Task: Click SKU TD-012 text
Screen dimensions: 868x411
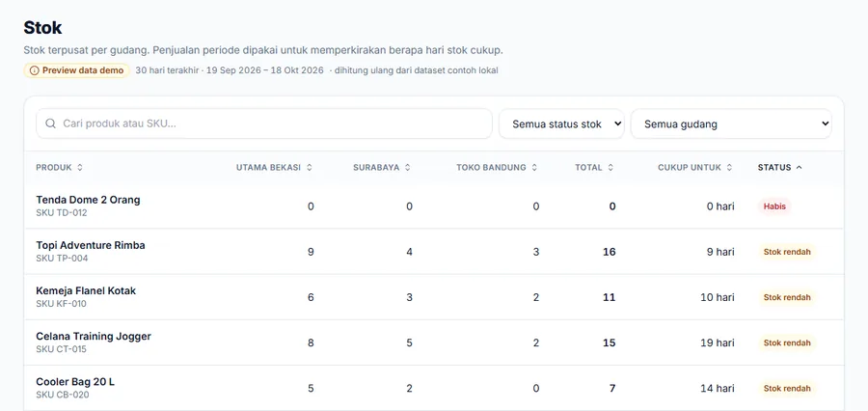Action: 62,212
